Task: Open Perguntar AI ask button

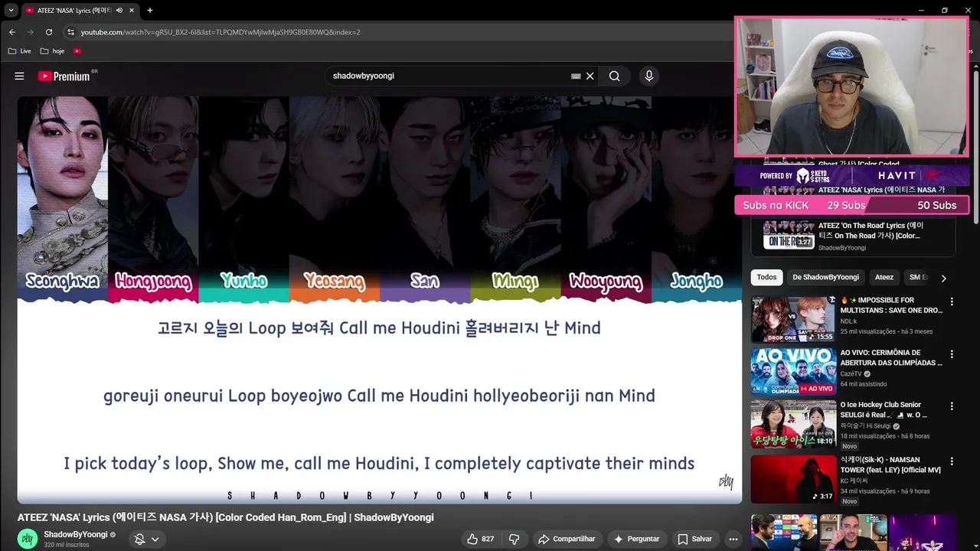Action: click(x=636, y=539)
